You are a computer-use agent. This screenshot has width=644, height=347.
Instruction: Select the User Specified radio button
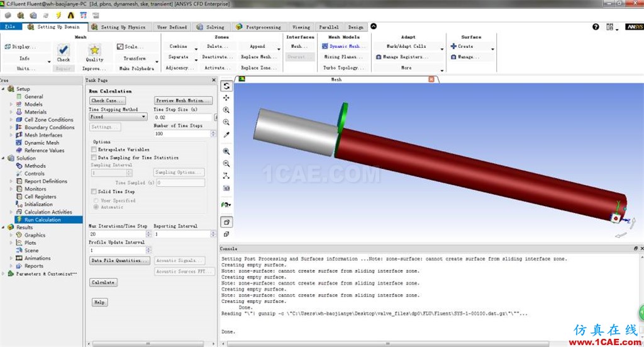[x=96, y=201]
